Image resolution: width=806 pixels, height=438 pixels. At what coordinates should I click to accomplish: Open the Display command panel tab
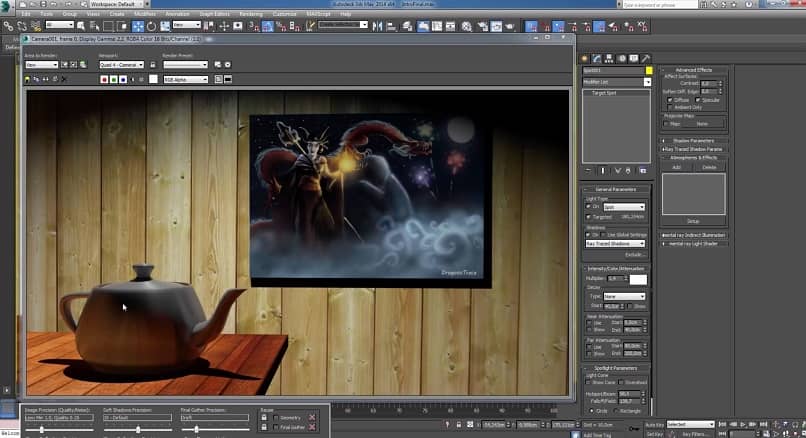(x=634, y=59)
